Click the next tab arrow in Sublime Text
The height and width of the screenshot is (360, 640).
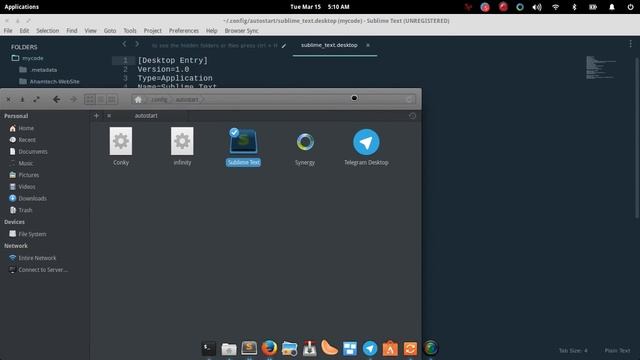tap(137, 44)
